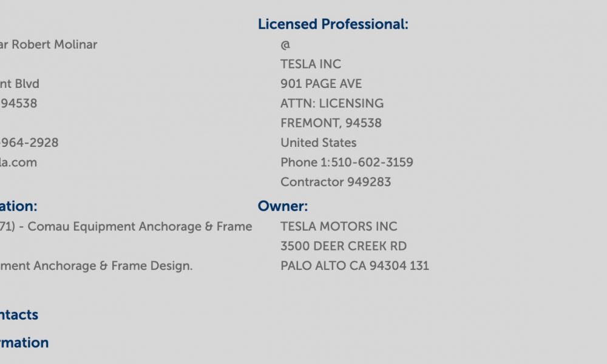Click United States under the professional address

[x=319, y=143]
